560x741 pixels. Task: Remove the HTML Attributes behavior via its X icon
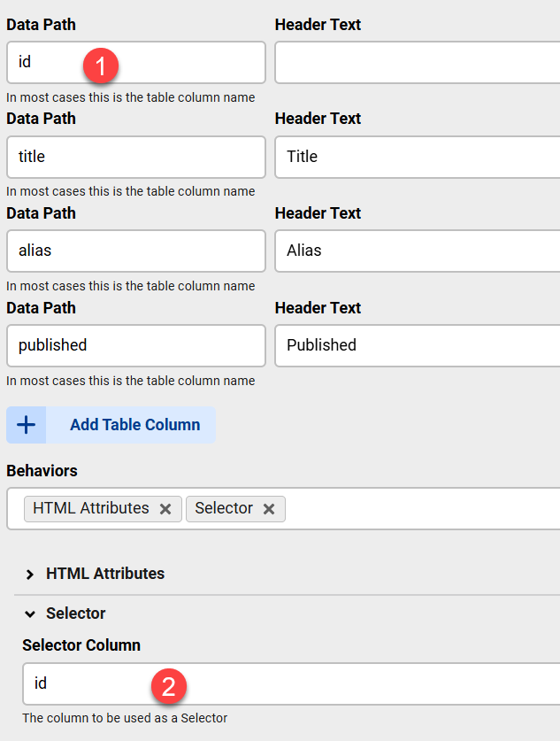pyautogui.click(x=165, y=508)
